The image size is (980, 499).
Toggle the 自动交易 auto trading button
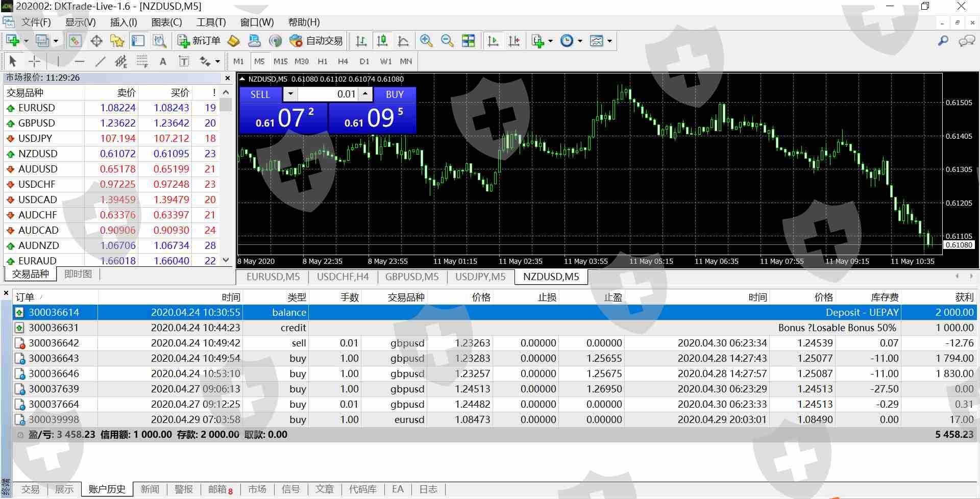pyautogui.click(x=316, y=41)
